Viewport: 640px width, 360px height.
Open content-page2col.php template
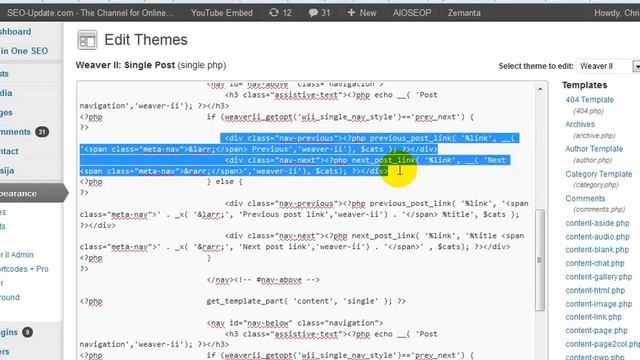pos(602,344)
